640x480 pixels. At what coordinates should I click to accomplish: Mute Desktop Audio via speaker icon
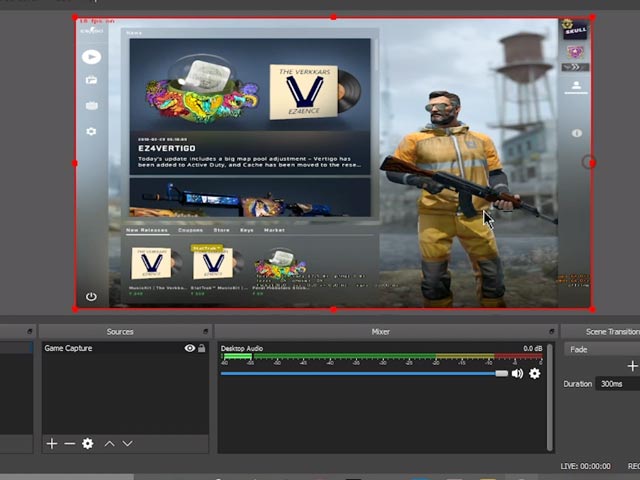coord(517,373)
